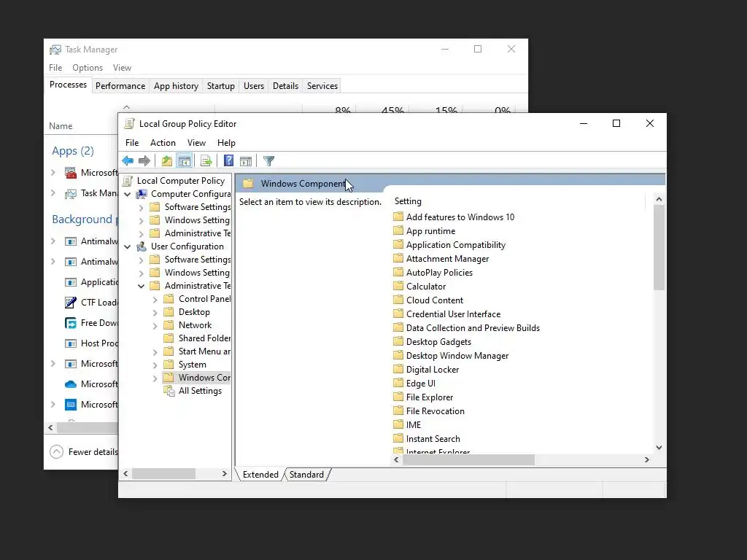This screenshot has height=560, width=747.
Task: Toggle the Show/Hide Console Tree button
Action: (x=185, y=161)
